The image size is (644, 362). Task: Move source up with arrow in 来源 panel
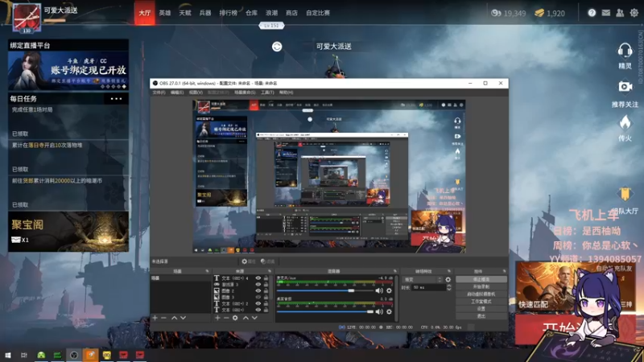[x=246, y=318]
